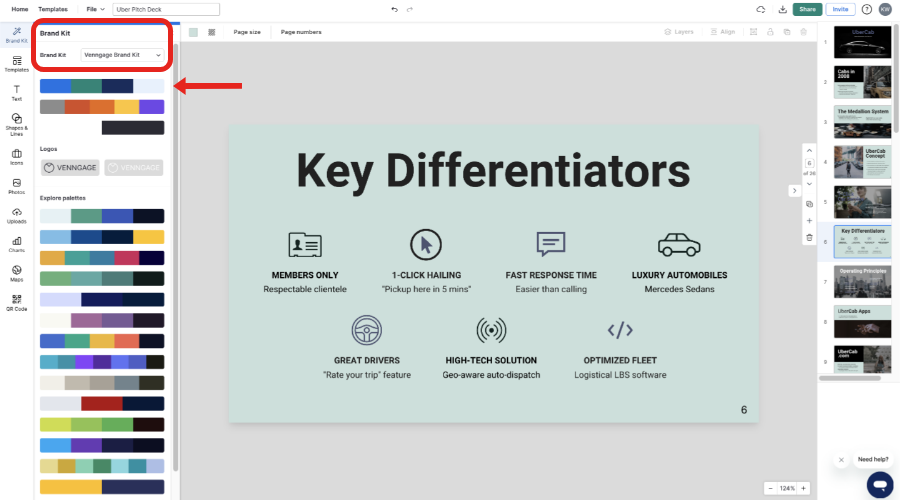Open the Photos panel

[17, 186]
